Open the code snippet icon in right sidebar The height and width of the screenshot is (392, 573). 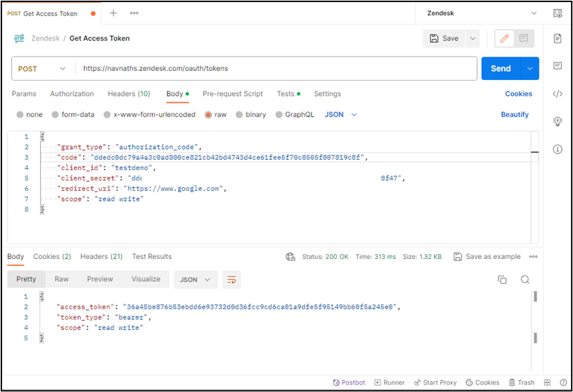(557, 94)
